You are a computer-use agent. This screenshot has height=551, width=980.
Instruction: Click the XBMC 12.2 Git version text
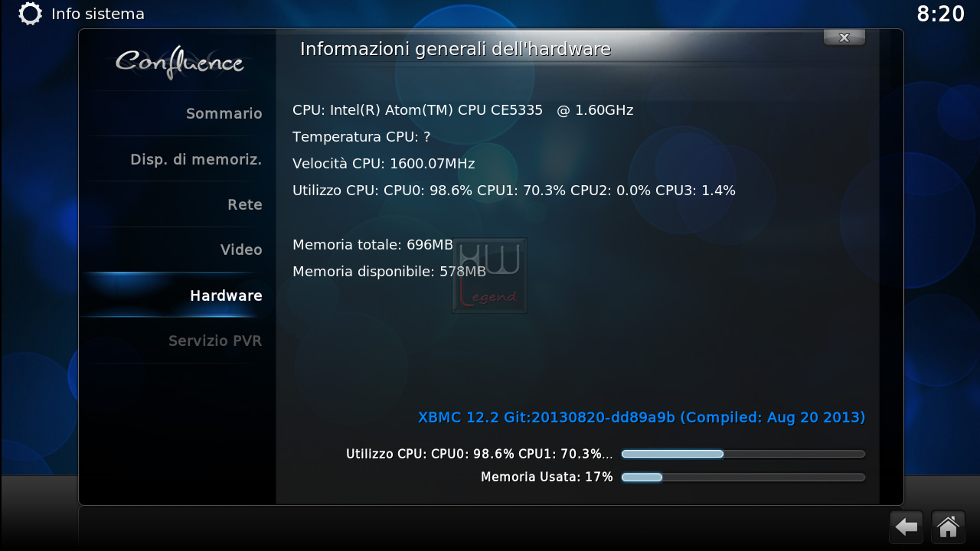642,417
